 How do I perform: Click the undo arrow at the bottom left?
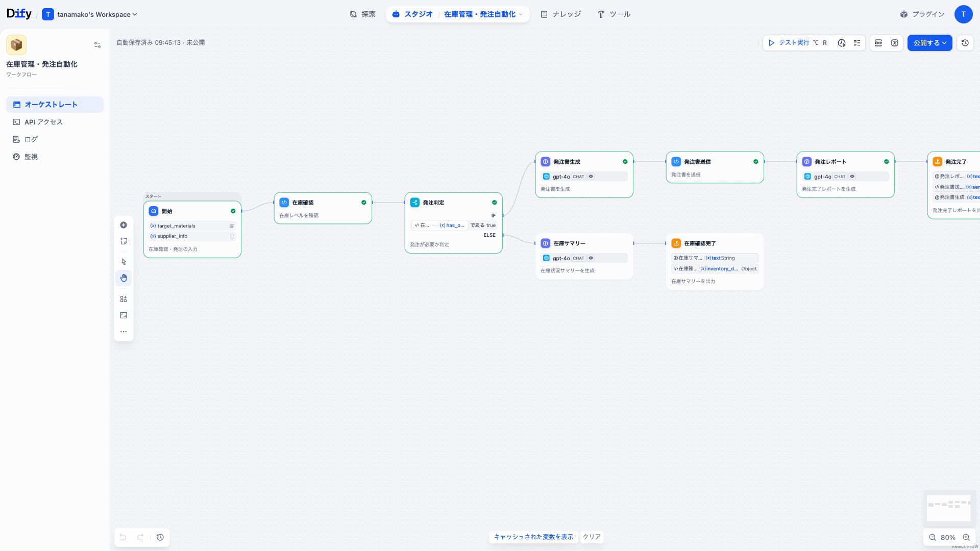pyautogui.click(x=122, y=537)
